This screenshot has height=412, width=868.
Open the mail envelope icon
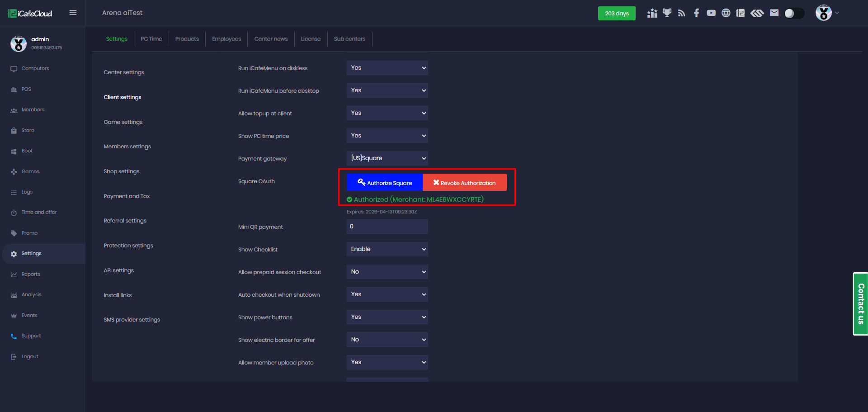(774, 13)
